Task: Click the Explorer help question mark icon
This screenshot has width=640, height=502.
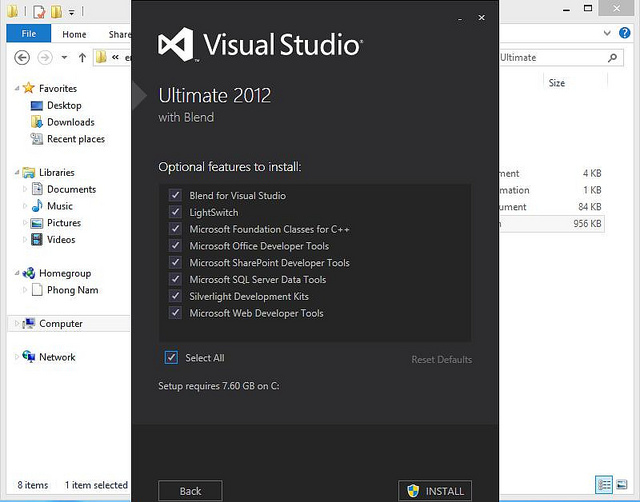Action: coord(624,33)
